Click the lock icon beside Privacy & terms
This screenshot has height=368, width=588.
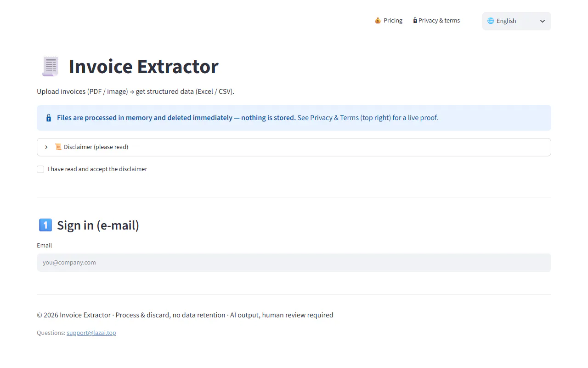pos(415,20)
